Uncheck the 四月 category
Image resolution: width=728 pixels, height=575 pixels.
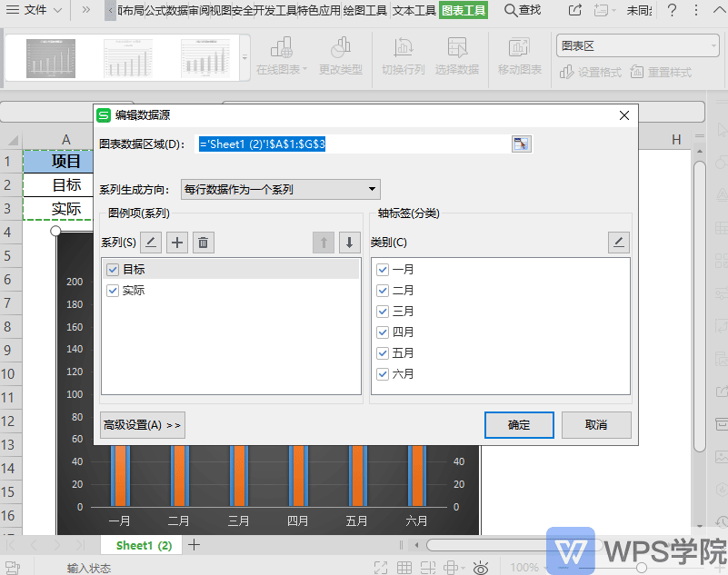pos(383,332)
